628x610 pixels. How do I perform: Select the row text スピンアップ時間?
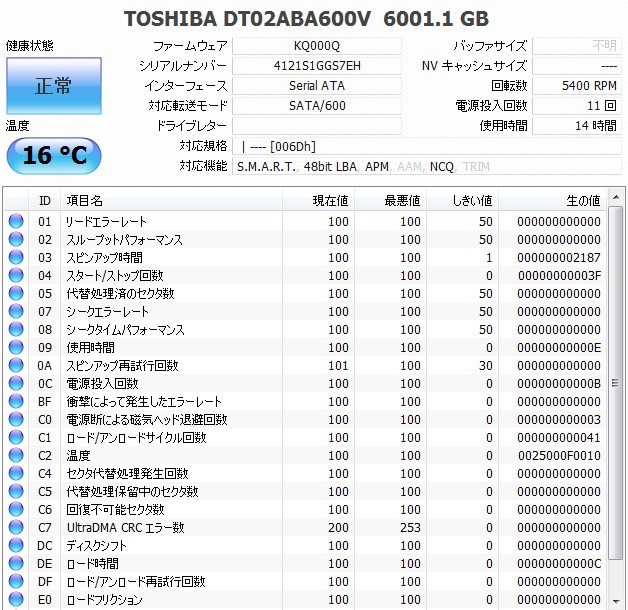coord(104,258)
